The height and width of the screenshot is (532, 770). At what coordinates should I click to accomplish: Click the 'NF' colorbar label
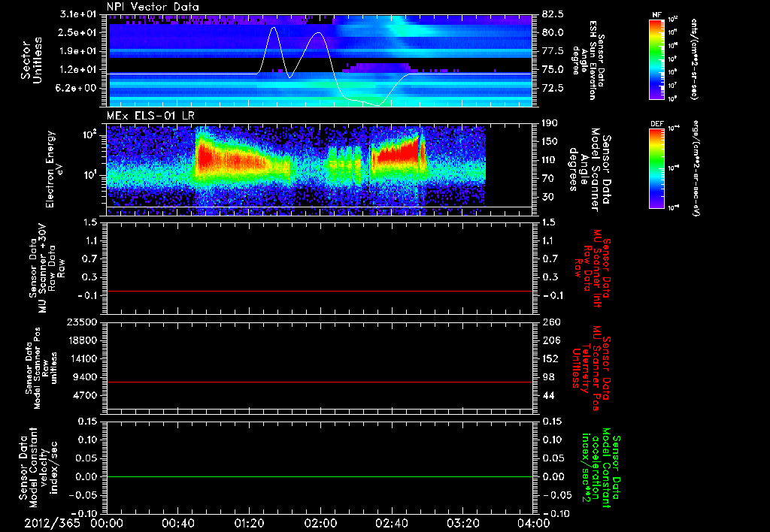coord(656,15)
